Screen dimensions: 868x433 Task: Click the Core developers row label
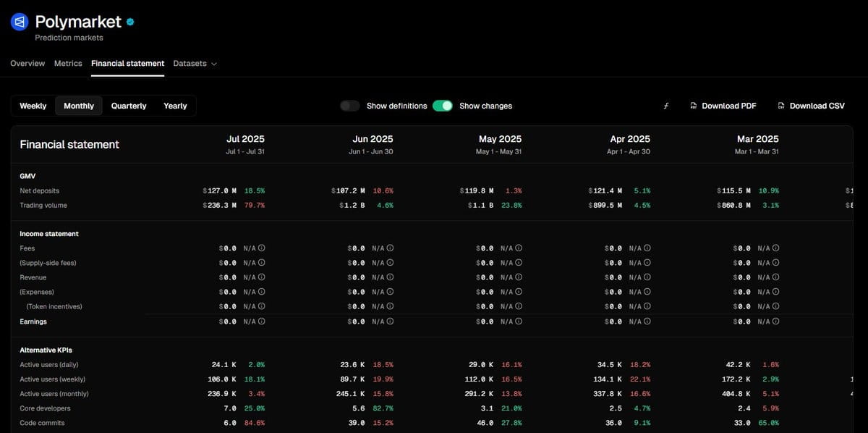[45, 408]
